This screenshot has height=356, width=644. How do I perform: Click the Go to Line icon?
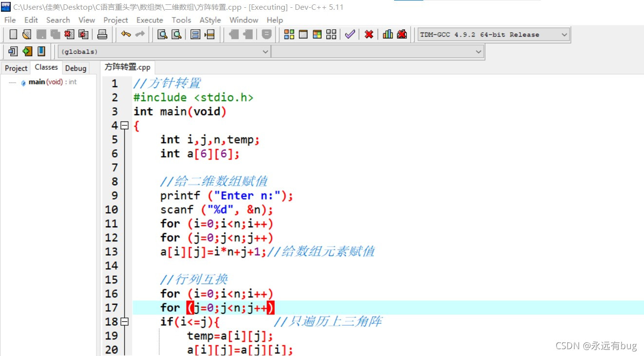(x=209, y=35)
